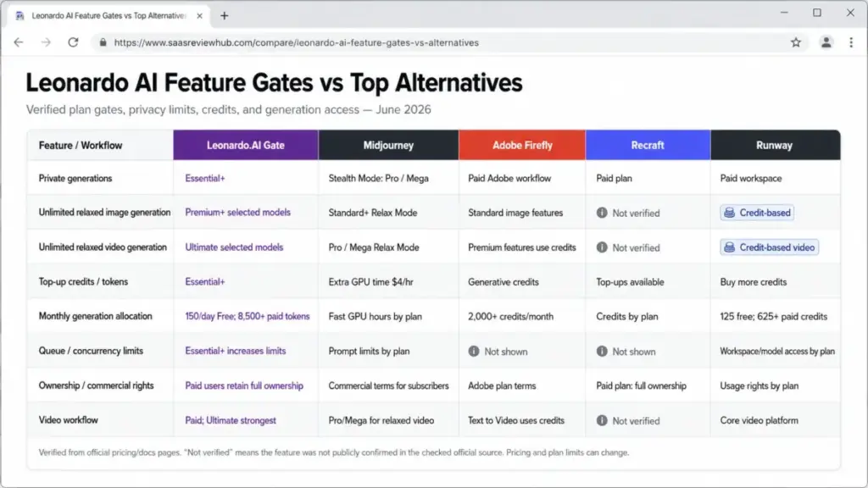Click the page title heading
Screen dimensions: 868x488
click(274, 83)
